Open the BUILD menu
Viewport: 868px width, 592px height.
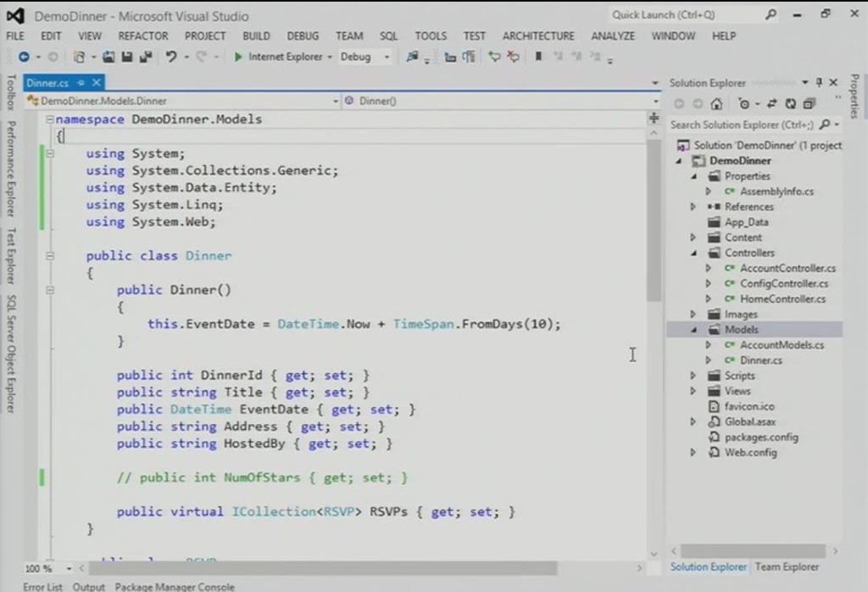(x=256, y=36)
